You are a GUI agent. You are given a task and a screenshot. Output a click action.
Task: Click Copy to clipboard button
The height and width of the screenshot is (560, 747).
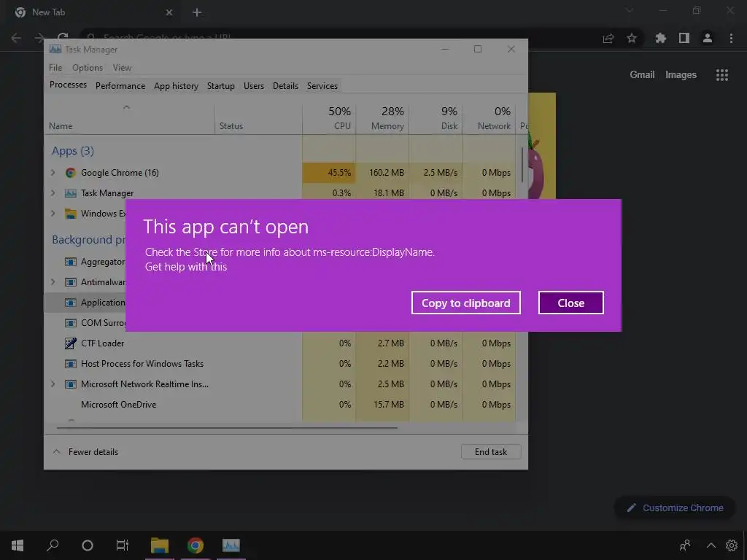tap(466, 303)
